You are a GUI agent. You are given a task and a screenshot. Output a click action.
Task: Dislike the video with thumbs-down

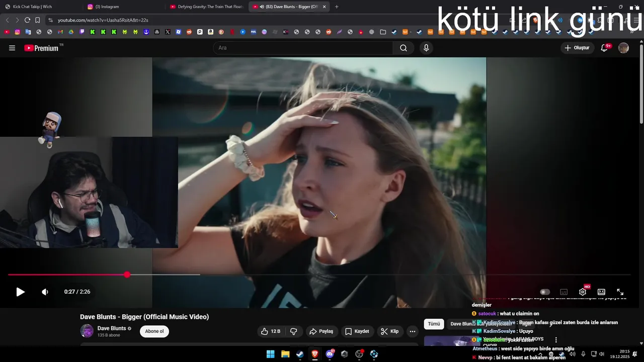click(x=293, y=331)
